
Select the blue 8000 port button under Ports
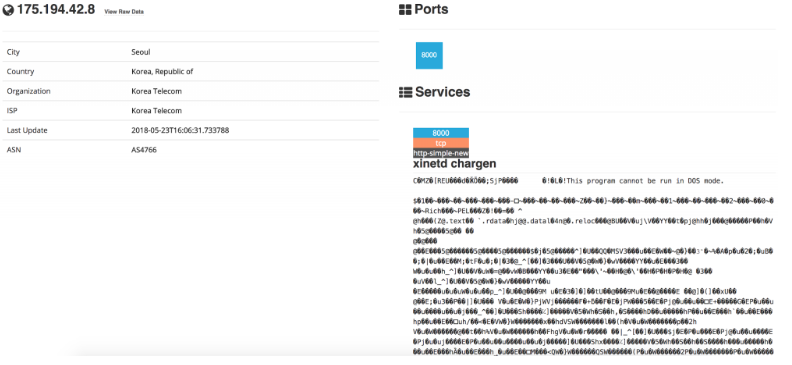(429, 55)
